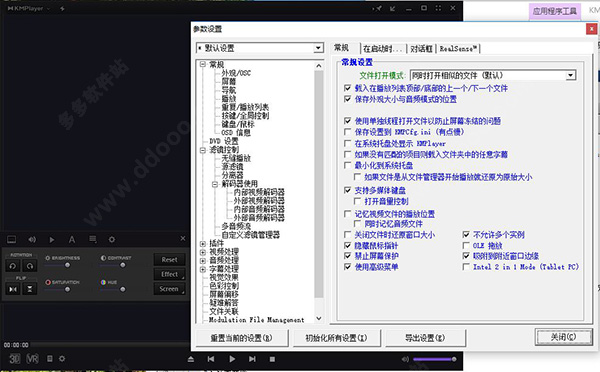600x372 pixels.
Task: Open bottom-bar settings gear in KMPlayer
Action: (62, 359)
